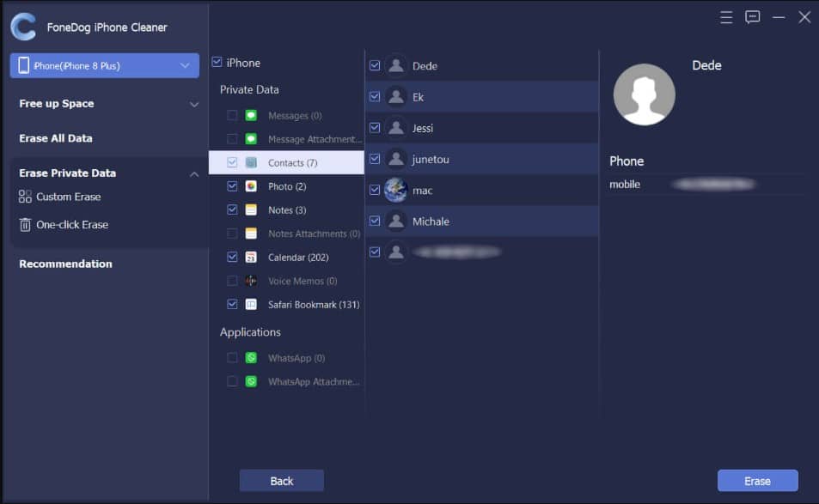Open Free up Space menu
Image resolution: width=819 pixels, height=504 pixels.
pyautogui.click(x=57, y=104)
